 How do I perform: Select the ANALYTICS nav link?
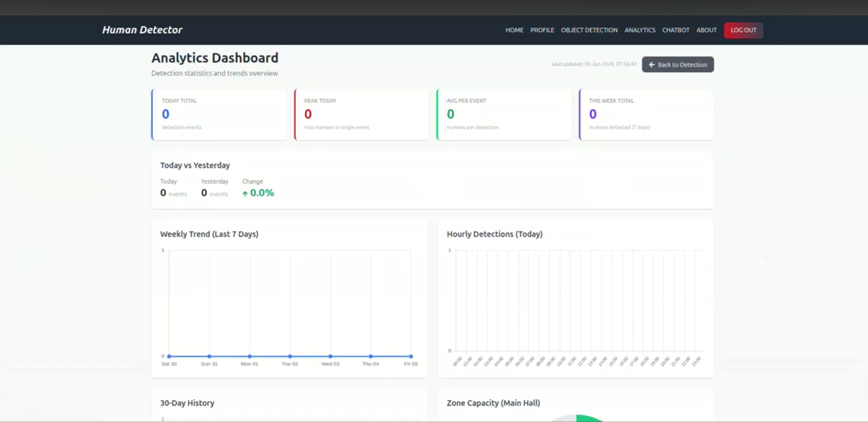pyautogui.click(x=640, y=30)
